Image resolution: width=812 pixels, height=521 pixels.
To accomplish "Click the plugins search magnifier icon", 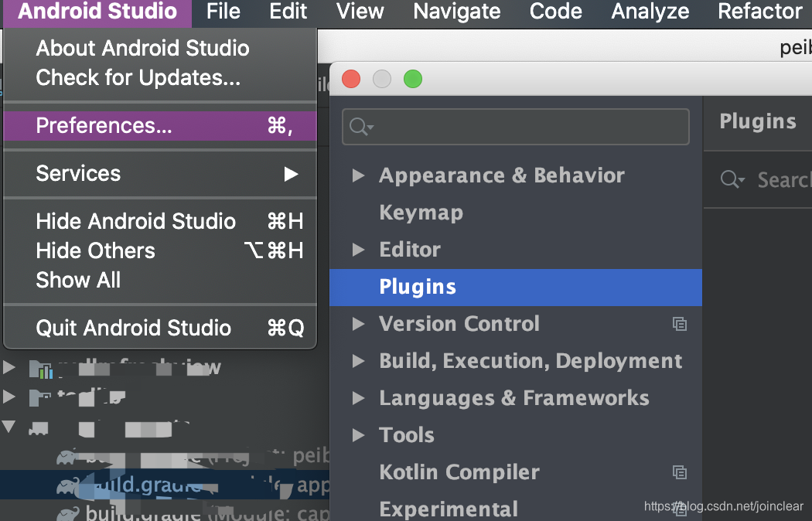I will click(732, 179).
